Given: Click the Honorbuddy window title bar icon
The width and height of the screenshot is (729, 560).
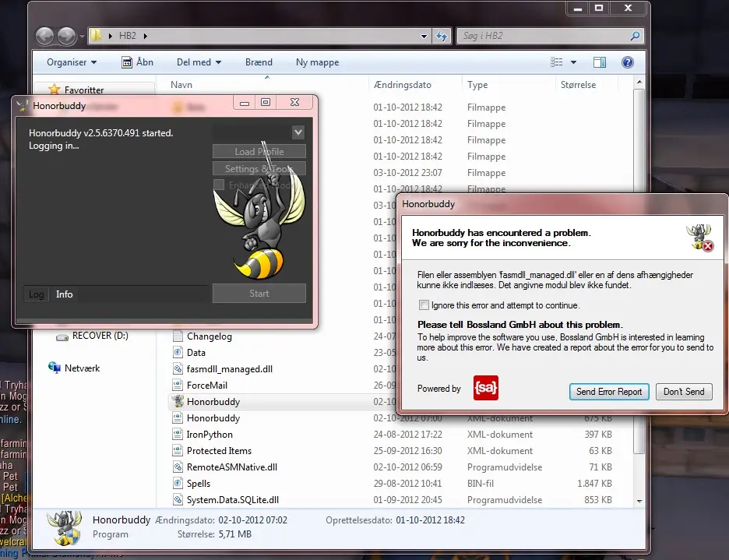Looking at the screenshot, I should pyautogui.click(x=22, y=106).
